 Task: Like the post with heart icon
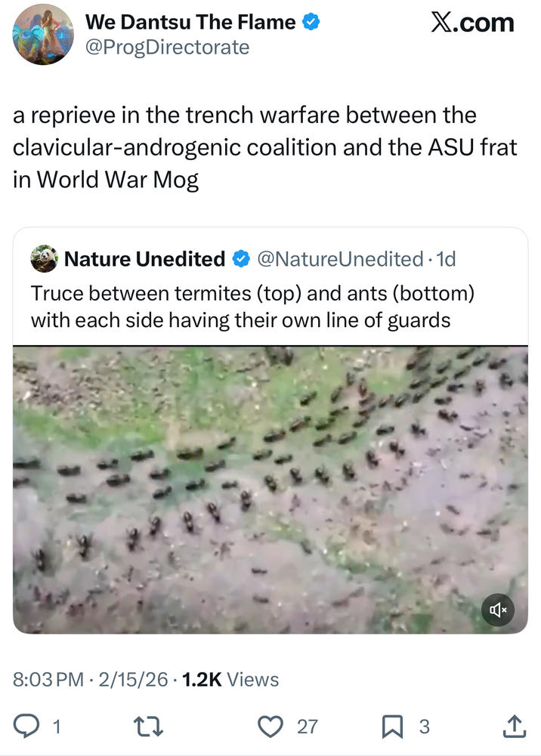tap(270, 727)
